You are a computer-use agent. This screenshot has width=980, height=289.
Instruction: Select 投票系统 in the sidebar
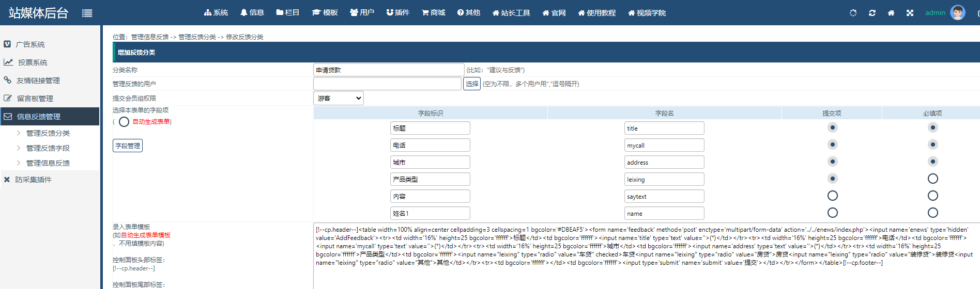click(33, 62)
